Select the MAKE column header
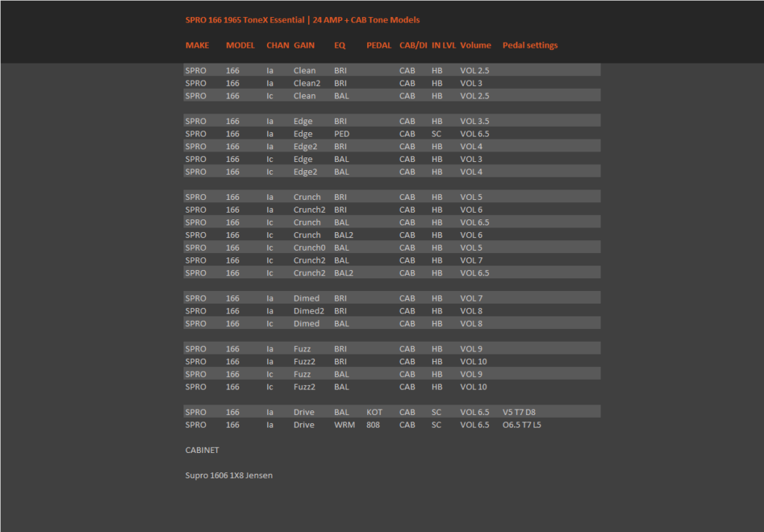 click(197, 46)
